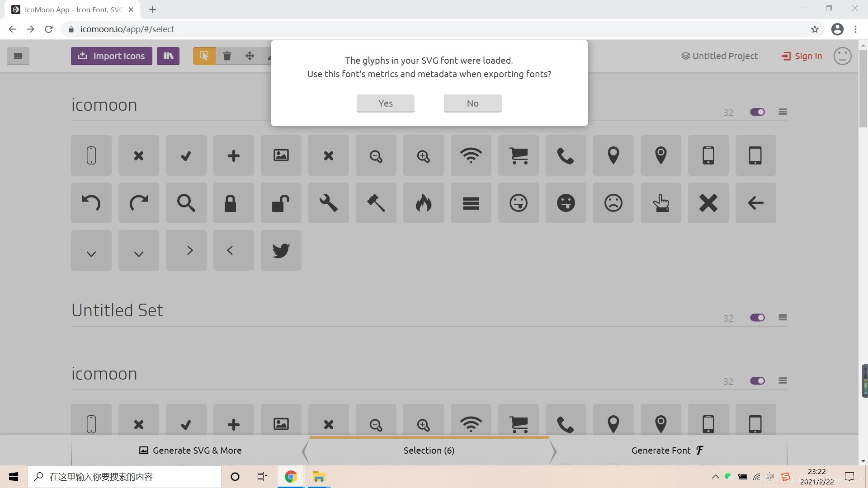The width and height of the screenshot is (868, 488).
Task: Toggle the Untitled Set switch
Action: point(757,318)
